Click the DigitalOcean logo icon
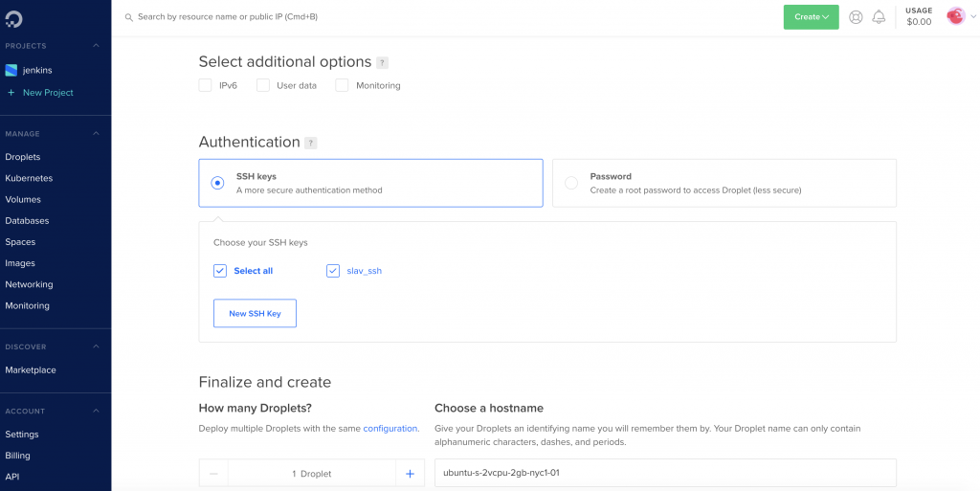Image resolution: width=980 pixels, height=491 pixels. tap(13, 19)
